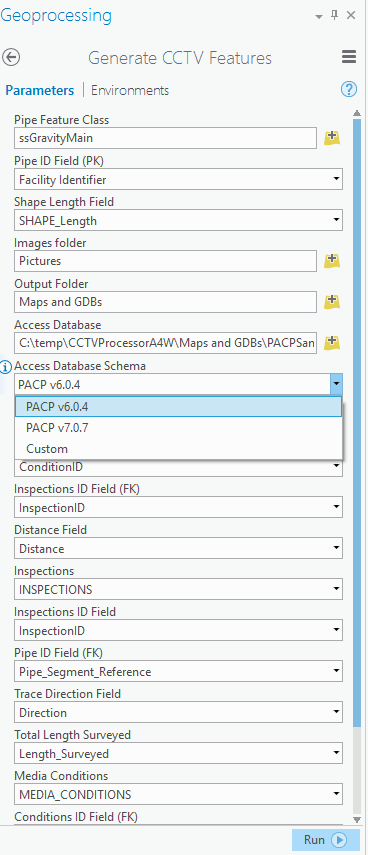Image resolution: width=368 pixels, height=855 pixels.
Task: Open the help question mark icon
Action: point(348,89)
